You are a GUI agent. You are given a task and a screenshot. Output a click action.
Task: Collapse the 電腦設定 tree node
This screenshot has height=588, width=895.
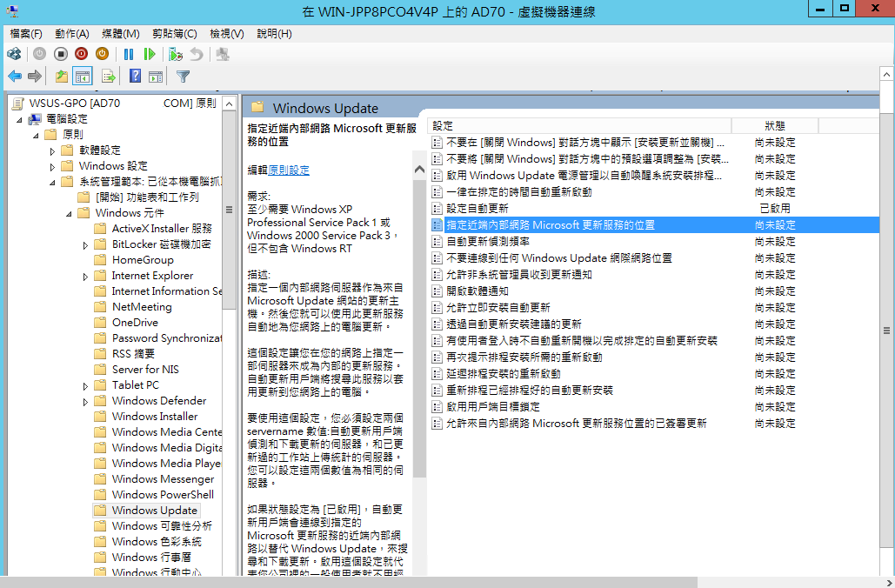click(19, 120)
